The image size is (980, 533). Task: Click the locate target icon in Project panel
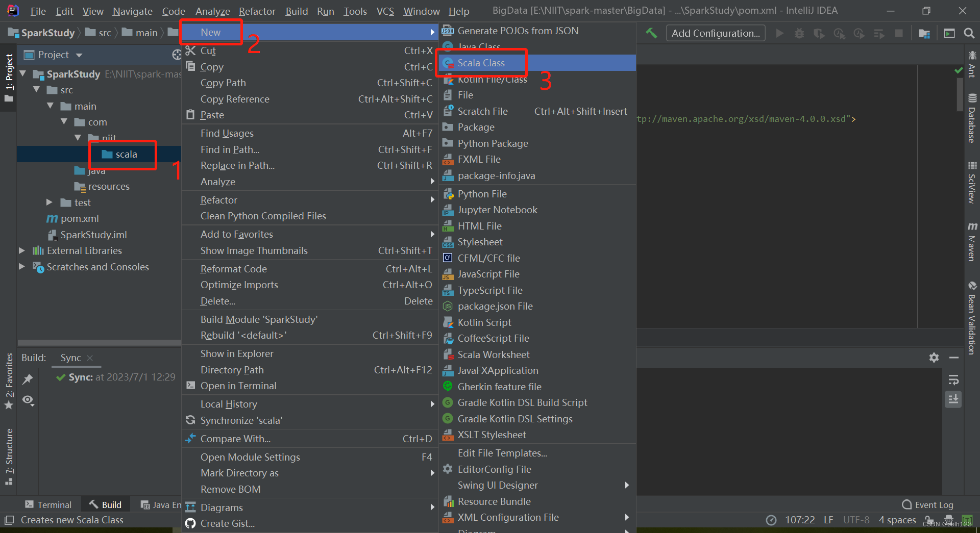177,55
